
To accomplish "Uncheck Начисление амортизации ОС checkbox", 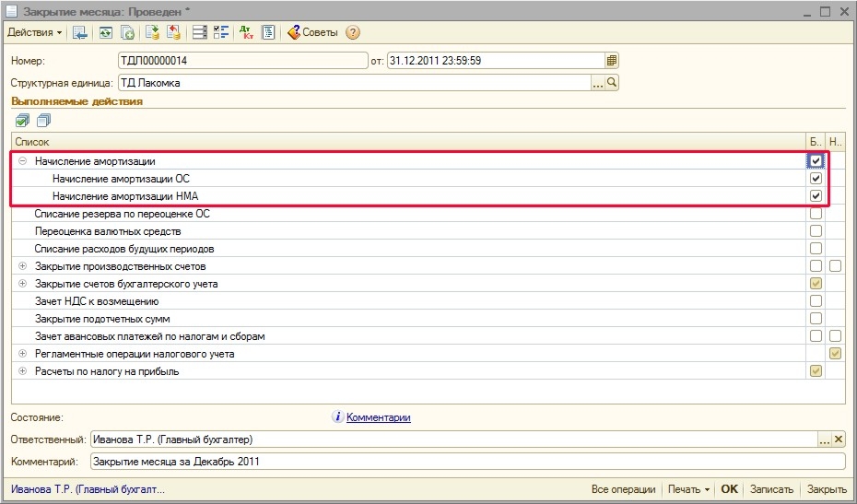I will click(x=816, y=179).
